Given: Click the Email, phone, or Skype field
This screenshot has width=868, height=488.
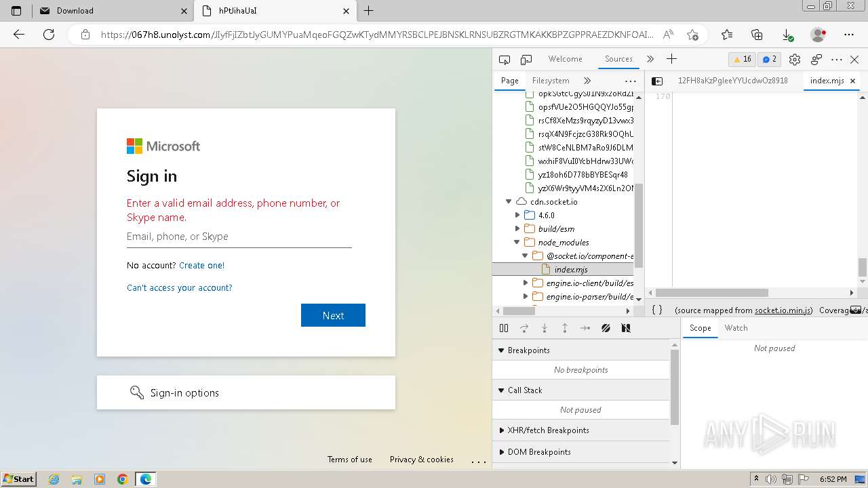Looking at the screenshot, I should tap(239, 237).
